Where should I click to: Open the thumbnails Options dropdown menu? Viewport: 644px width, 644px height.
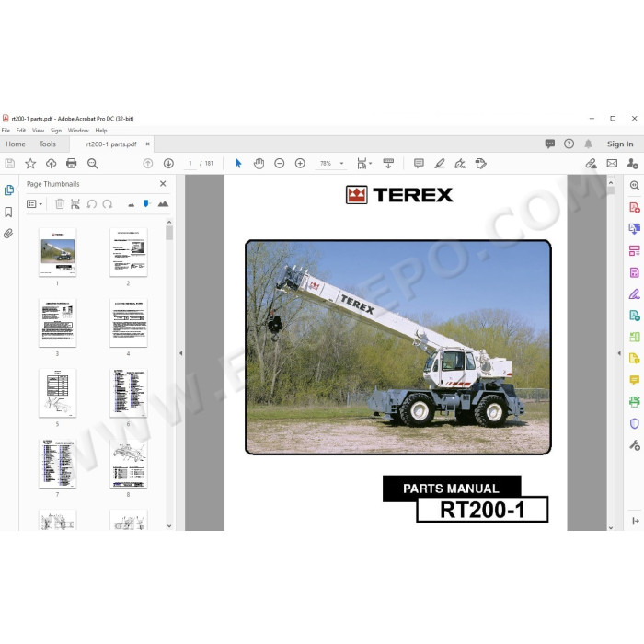click(35, 203)
